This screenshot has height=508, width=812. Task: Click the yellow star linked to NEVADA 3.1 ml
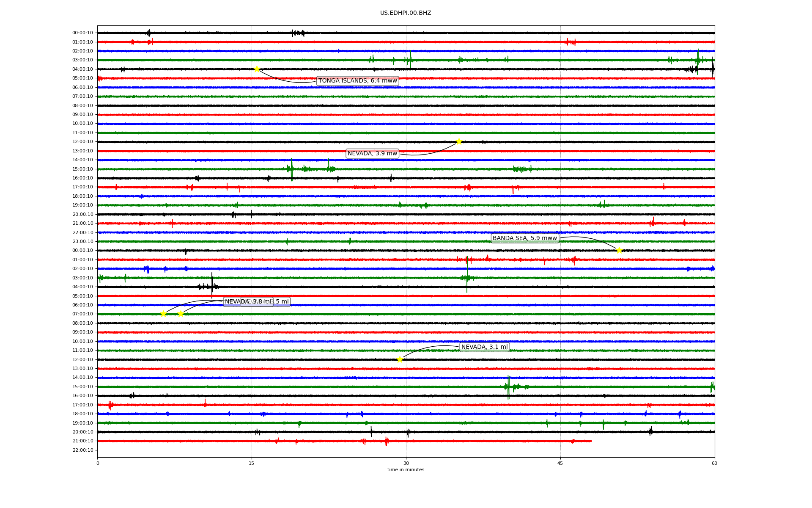click(x=400, y=359)
